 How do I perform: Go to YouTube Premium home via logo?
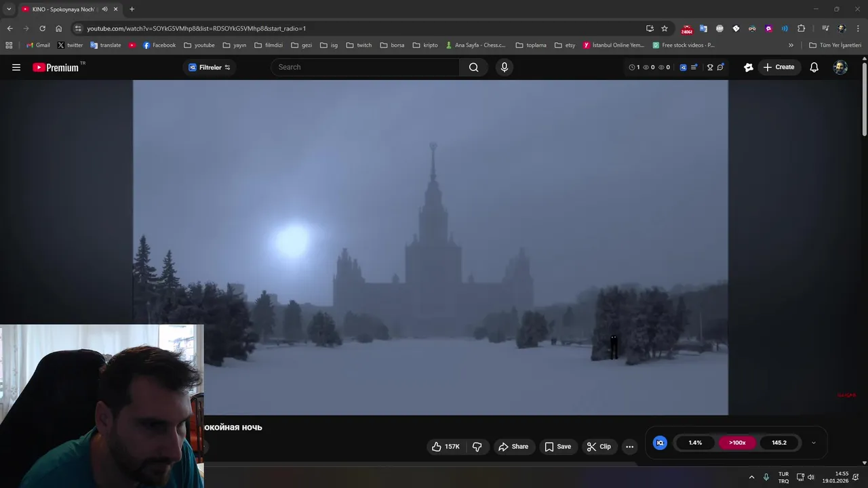coord(56,67)
